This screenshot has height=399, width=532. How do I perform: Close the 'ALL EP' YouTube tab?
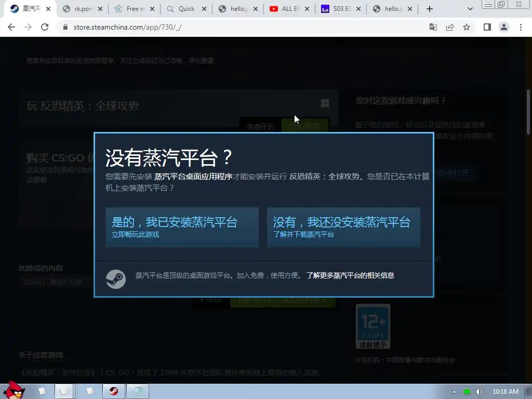tap(307, 9)
